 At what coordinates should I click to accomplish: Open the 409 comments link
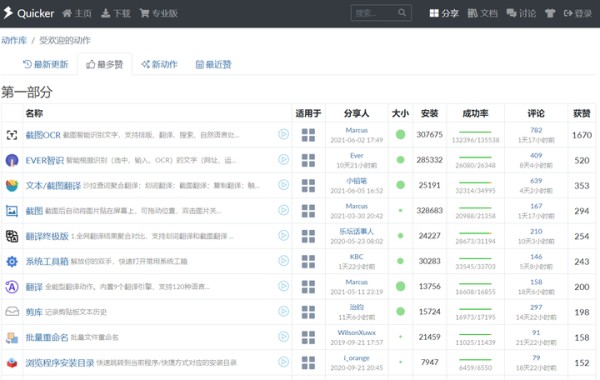[x=536, y=155]
